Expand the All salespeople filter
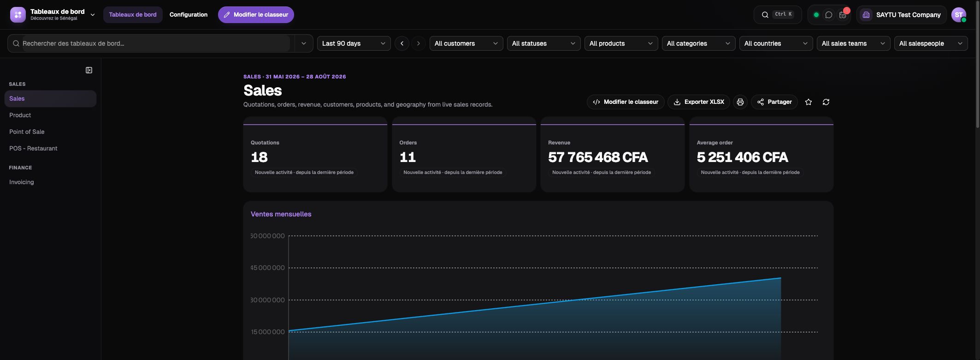Image resolution: width=980 pixels, height=360 pixels. pyautogui.click(x=931, y=43)
